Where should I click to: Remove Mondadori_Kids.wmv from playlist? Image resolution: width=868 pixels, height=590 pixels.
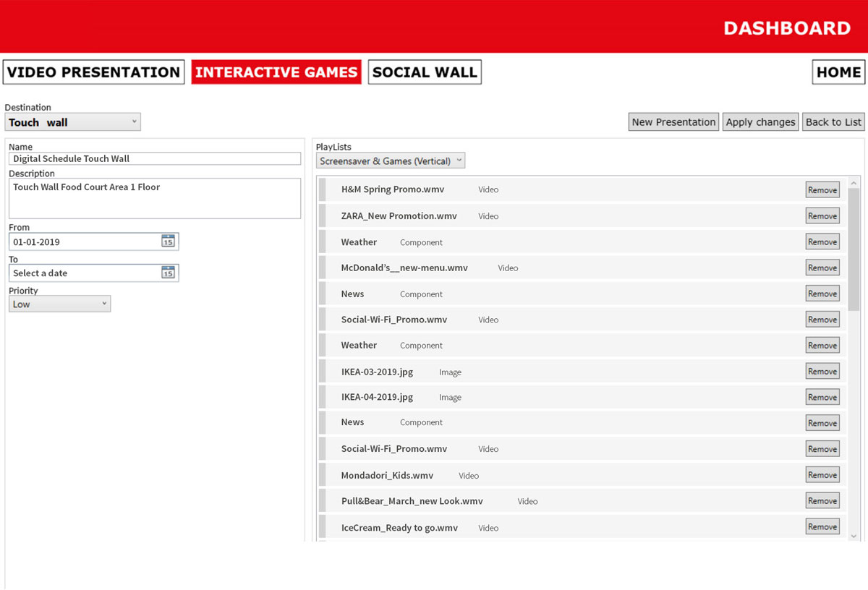822,475
